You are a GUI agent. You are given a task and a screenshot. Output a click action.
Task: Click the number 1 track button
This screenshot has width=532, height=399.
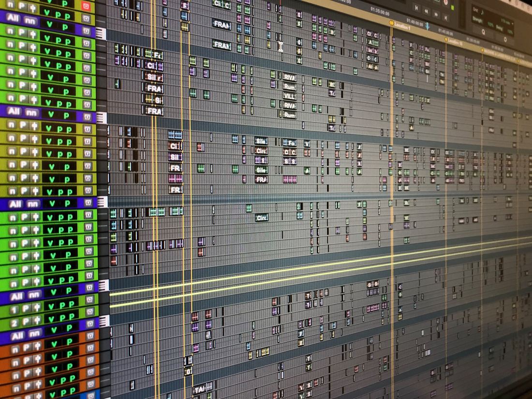[14, 310]
